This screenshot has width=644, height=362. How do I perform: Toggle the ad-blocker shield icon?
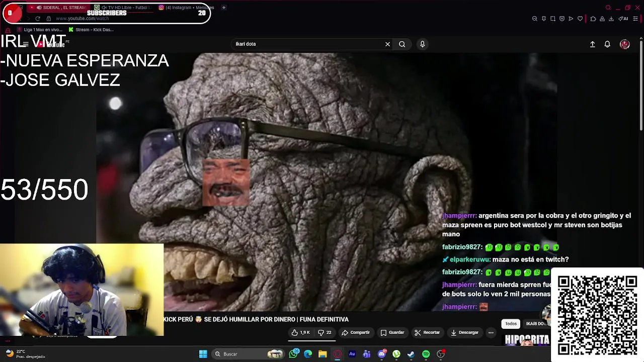pyautogui.click(x=562, y=19)
